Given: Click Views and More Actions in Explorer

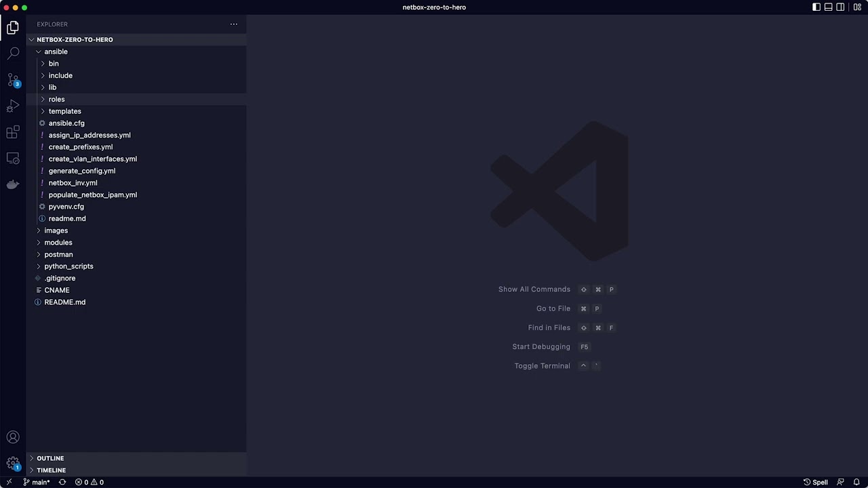Looking at the screenshot, I should [x=233, y=24].
